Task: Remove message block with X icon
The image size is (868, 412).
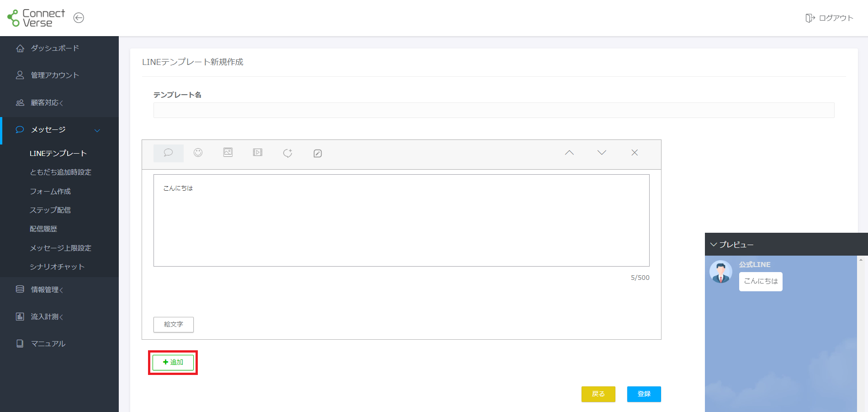Action: click(x=635, y=153)
